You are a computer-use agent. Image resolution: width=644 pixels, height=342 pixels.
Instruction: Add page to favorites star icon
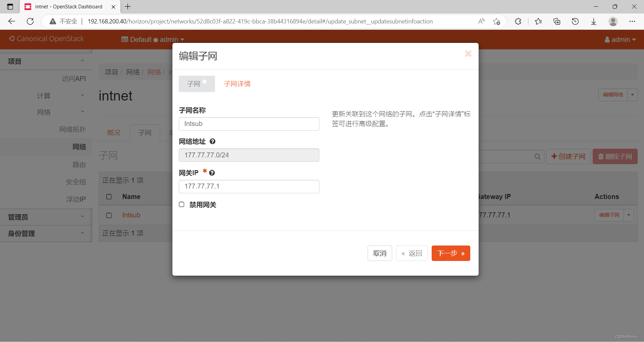(497, 21)
